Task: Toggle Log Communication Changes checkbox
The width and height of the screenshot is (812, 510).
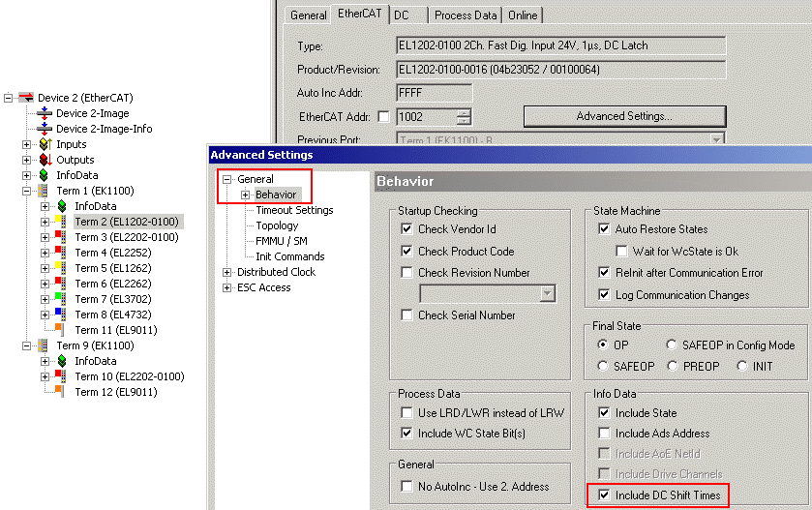Action: coord(604,294)
